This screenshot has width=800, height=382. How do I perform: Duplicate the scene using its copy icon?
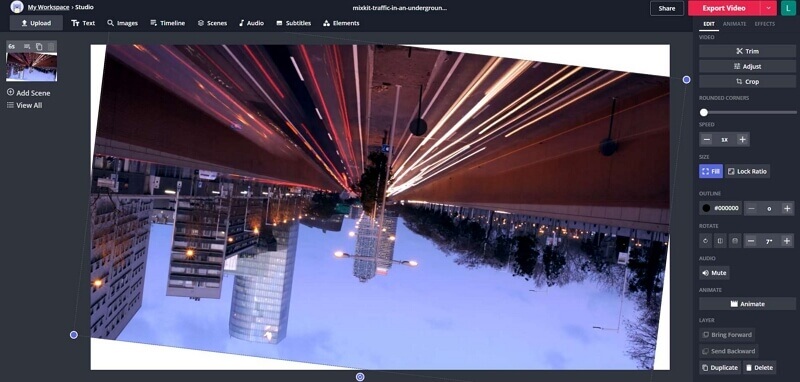pyautogui.click(x=39, y=46)
